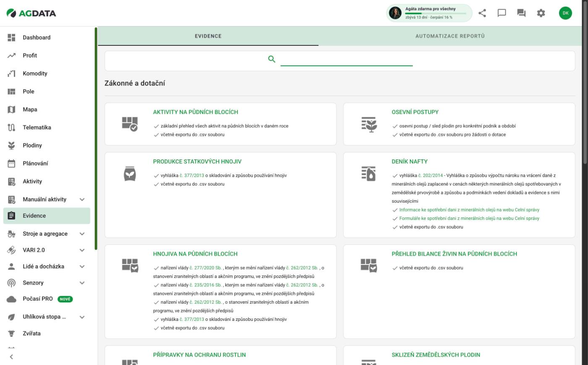The width and height of the screenshot is (588, 365).
Task: Open Aktivity na půdních blocích report
Action: 195,112
